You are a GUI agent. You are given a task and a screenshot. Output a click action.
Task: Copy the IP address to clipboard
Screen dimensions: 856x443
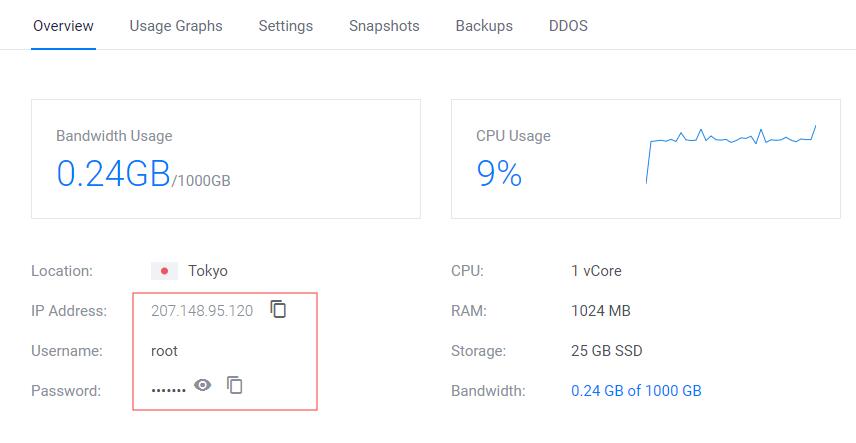(279, 309)
